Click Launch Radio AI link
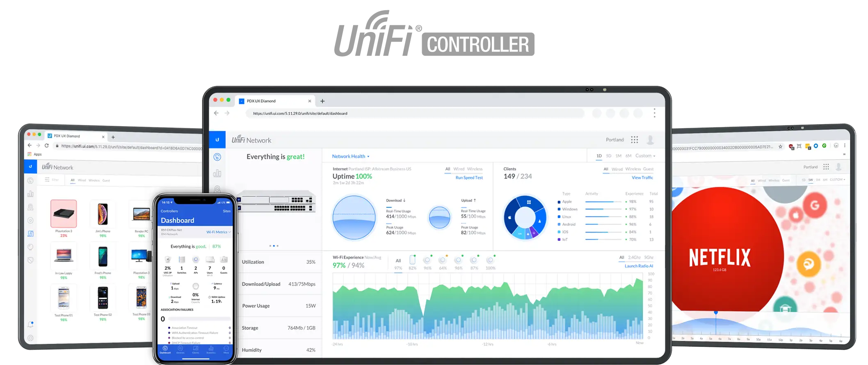This screenshot has height=365, width=868. pyautogui.click(x=639, y=266)
